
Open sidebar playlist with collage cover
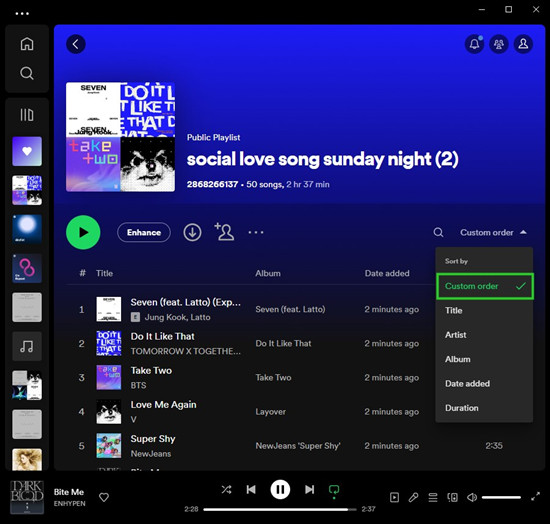coord(27,190)
